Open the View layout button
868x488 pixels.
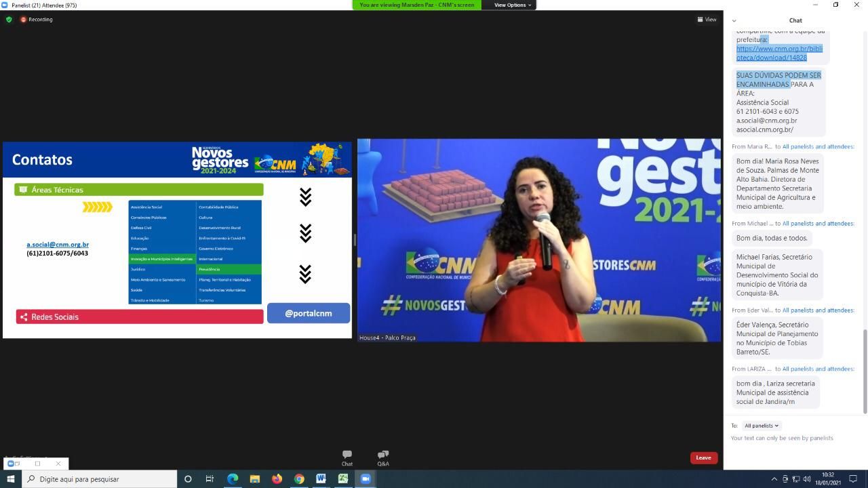point(707,20)
